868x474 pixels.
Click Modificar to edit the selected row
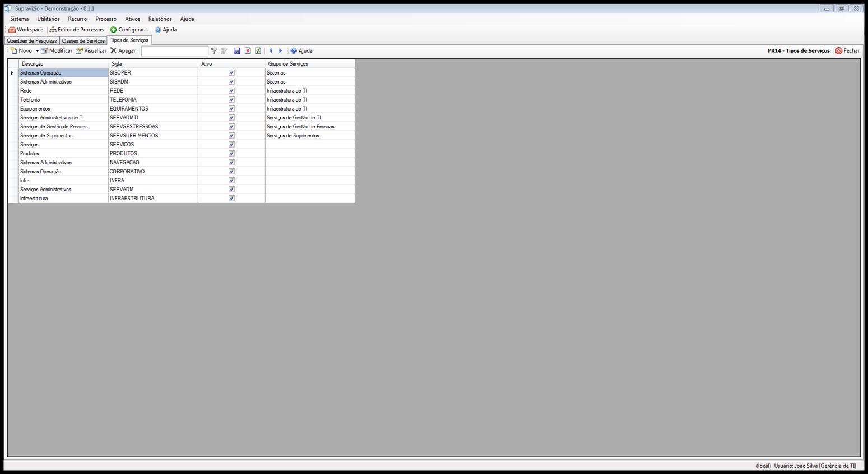57,51
